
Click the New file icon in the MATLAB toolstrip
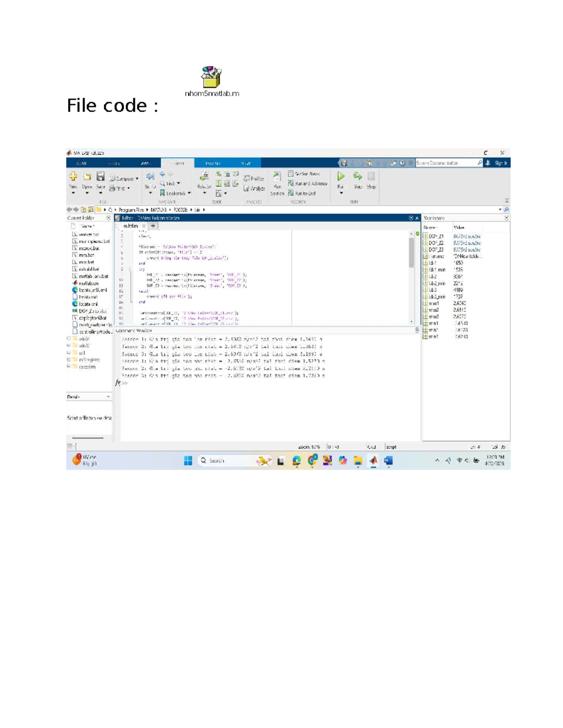pyautogui.click(x=73, y=176)
